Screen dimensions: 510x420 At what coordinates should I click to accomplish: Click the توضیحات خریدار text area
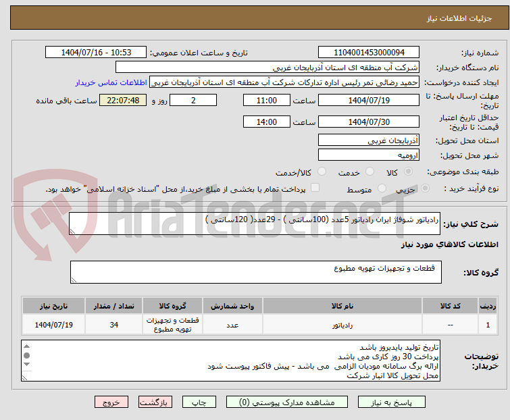point(230,361)
